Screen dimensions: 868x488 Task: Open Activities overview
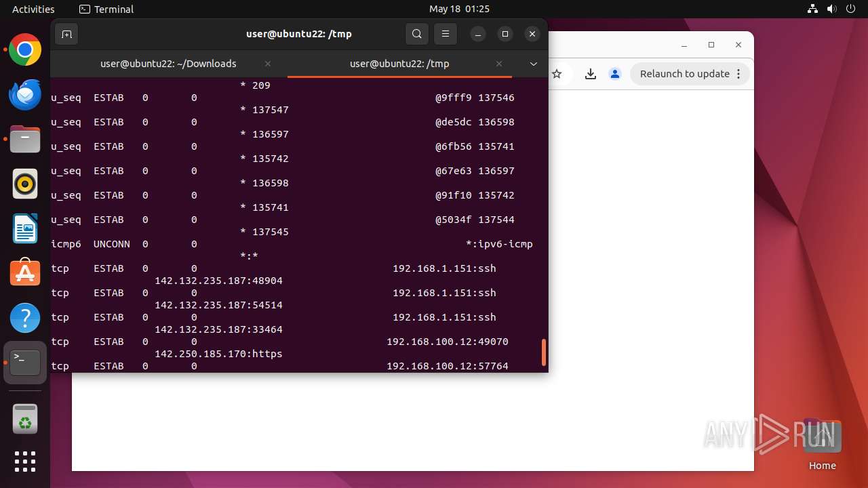point(33,9)
